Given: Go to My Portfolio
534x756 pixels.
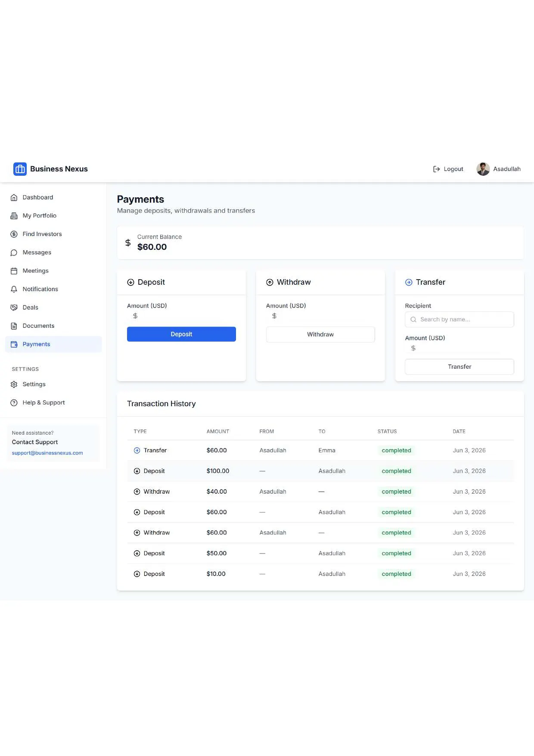Looking at the screenshot, I should 53,216.
